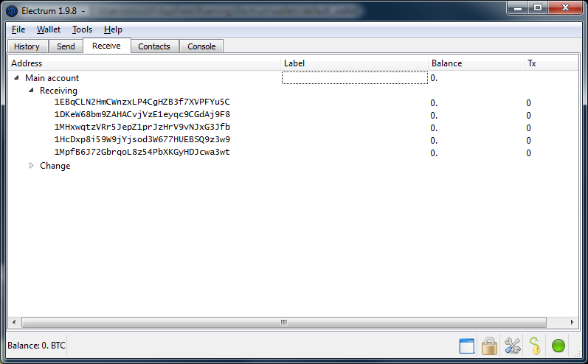
Task: Switch to the History tab
Action: (x=27, y=46)
